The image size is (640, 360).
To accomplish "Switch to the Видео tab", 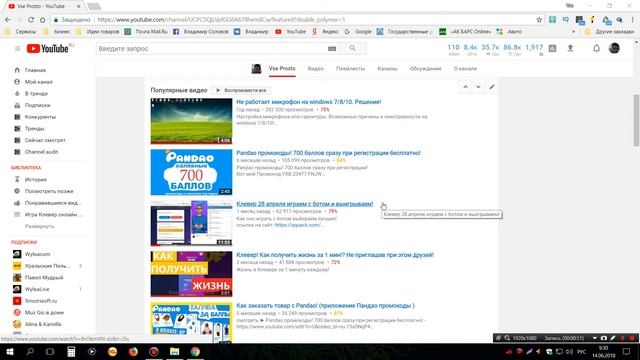I will click(x=316, y=69).
